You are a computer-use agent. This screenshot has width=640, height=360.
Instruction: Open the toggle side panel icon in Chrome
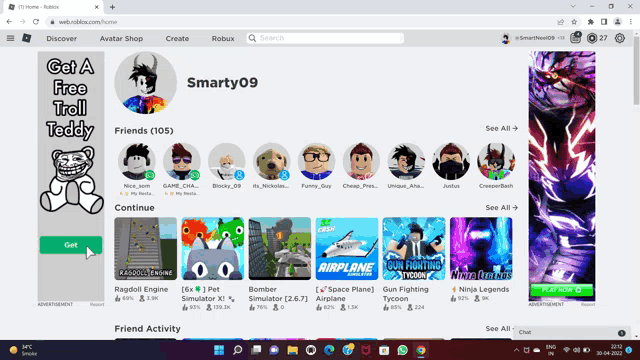(x=604, y=22)
